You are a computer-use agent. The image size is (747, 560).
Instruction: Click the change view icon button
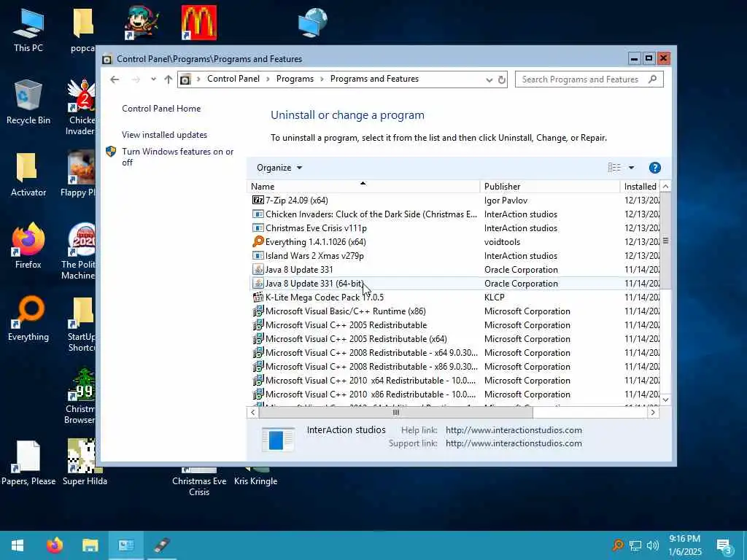[x=614, y=168]
